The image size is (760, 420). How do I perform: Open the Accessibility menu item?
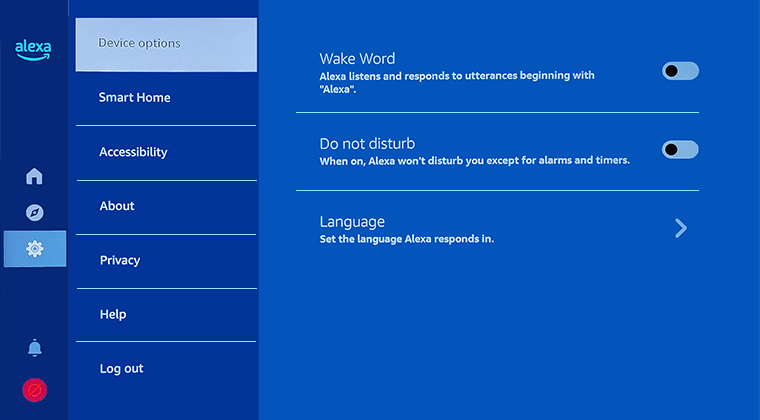(166, 153)
